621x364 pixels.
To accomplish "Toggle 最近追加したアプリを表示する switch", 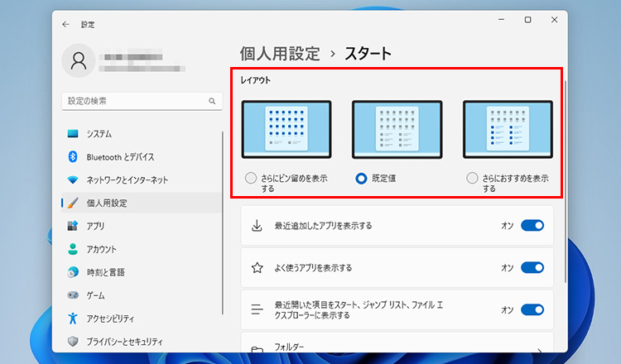I will [532, 225].
